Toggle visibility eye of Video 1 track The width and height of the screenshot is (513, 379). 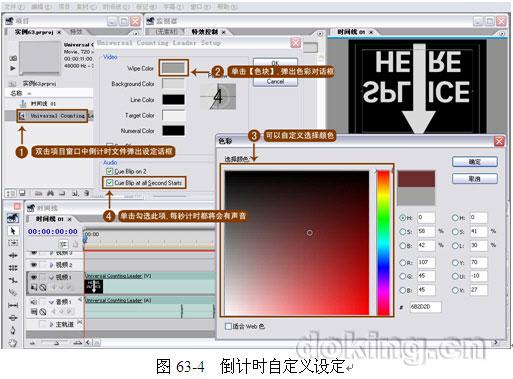click(x=34, y=277)
